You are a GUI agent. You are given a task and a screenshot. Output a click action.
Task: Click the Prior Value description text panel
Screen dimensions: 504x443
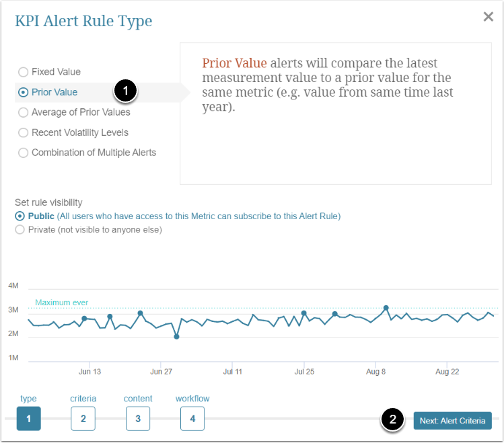335,113
